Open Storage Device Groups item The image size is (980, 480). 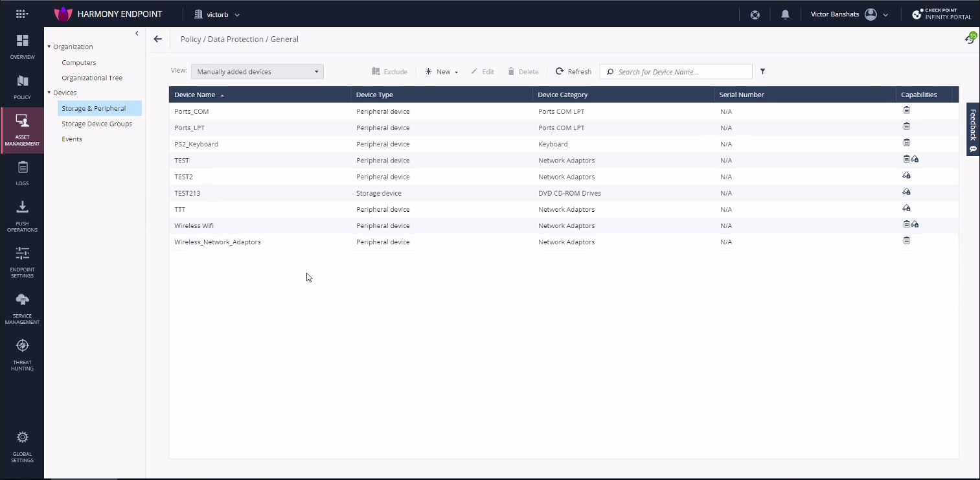tap(97, 124)
